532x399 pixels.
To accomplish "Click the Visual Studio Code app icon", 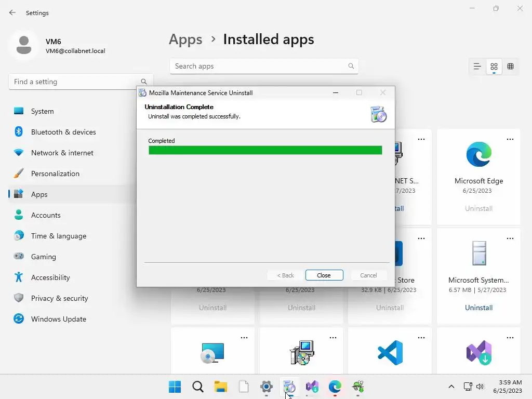I will pyautogui.click(x=390, y=353).
